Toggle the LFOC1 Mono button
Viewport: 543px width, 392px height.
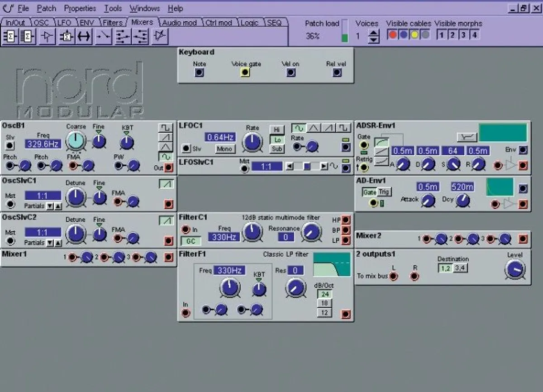pyautogui.click(x=224, y=148)
